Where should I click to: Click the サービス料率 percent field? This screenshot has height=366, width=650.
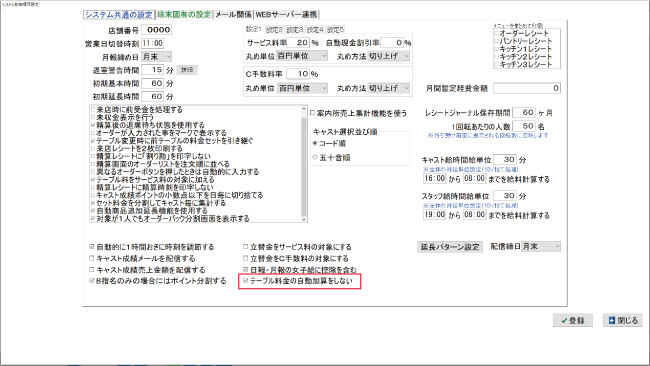point(298,42)
